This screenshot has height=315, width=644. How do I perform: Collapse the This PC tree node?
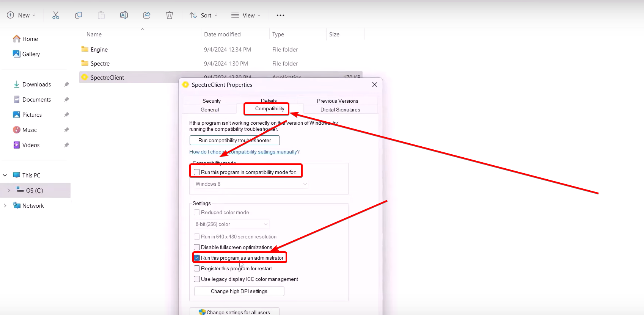point(5,175)
